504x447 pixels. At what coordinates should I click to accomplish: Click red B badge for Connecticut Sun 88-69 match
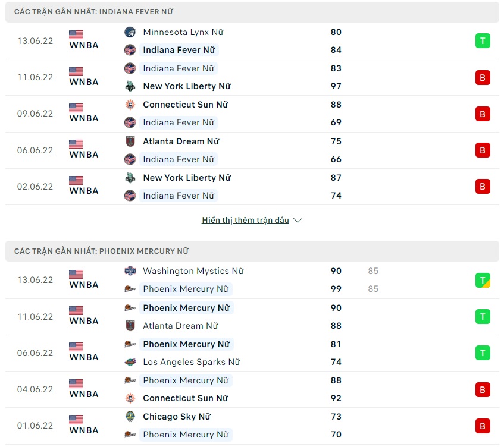(x=483, y=114)
